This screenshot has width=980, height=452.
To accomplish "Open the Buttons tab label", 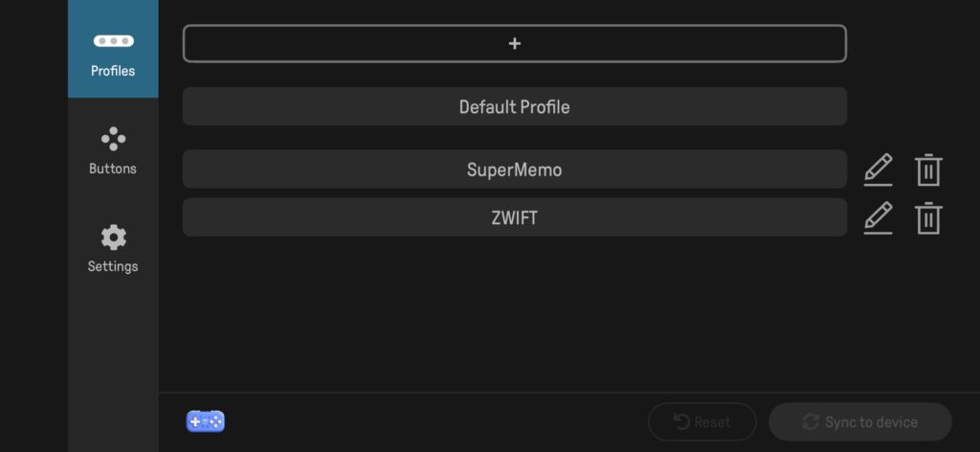I will pyautogui.click(x=113, y=169).
